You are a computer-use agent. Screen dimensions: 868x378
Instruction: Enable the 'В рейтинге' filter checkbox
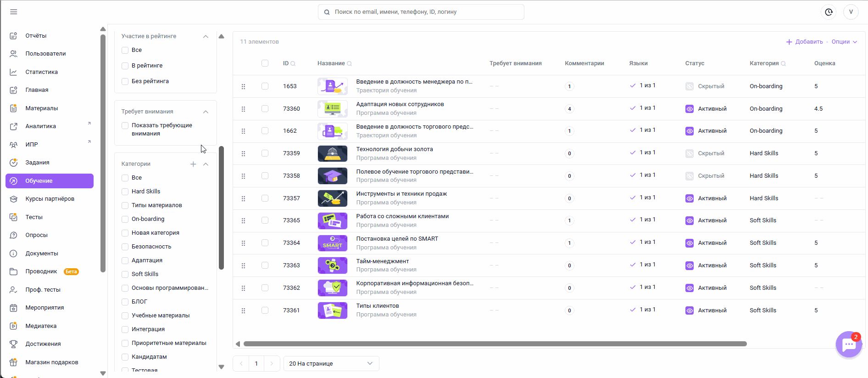125,66
